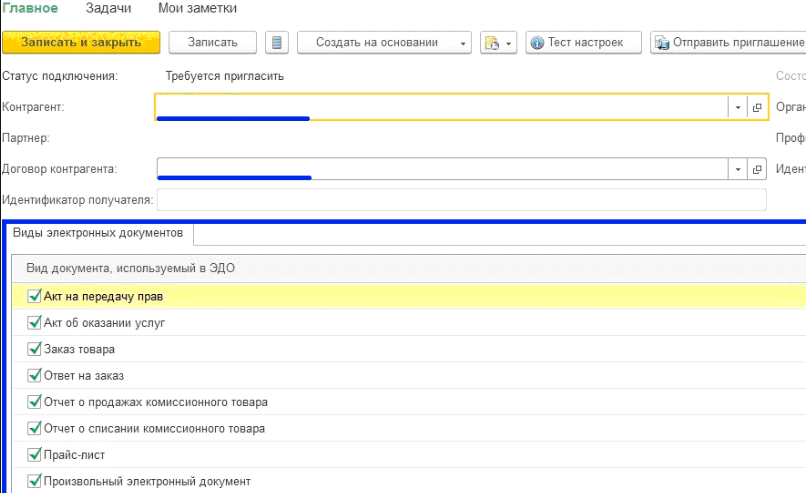Run Тест настроек
This screenshot has height=493, width=806.
[583, 42]
